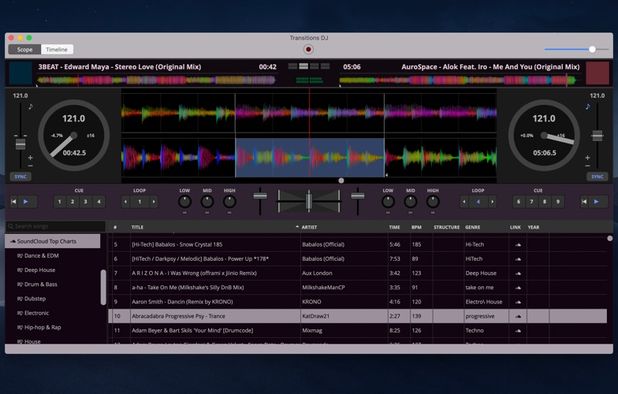Image resolution: width=618 pixels, height=394 pixels.
Task: Click the left deck MID EQ knob
Action: click(207, 202)
